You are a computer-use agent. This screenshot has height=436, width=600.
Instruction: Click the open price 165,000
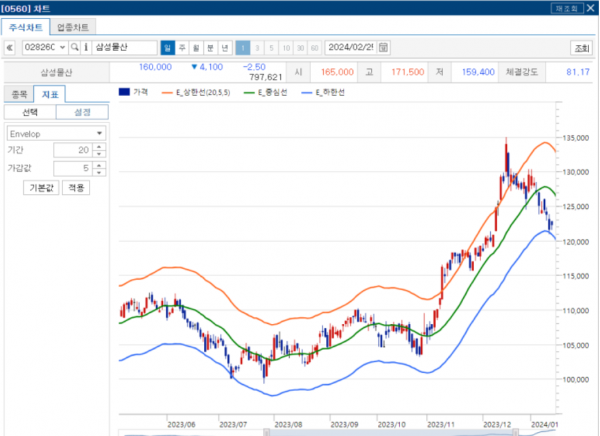pos(337,72)
